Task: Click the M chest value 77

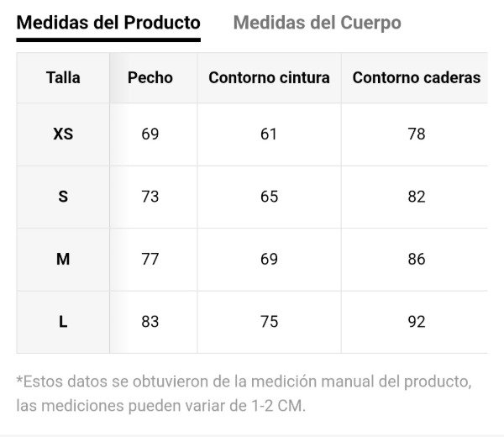Action: pyautogui.click(x=150, y=259)
